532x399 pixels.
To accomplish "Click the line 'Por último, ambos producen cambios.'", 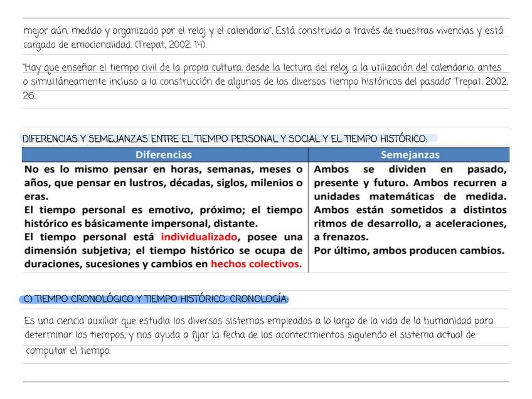I will pos(409,250).
